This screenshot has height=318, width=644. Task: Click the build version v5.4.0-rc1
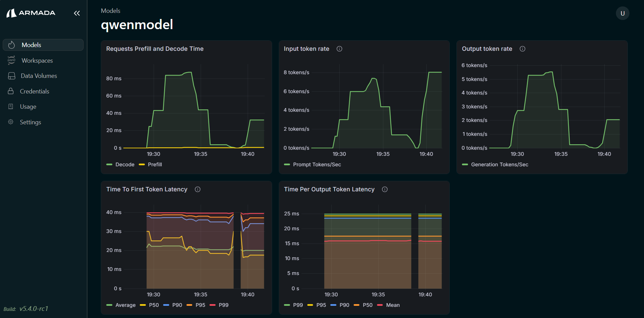coord(34,309)
